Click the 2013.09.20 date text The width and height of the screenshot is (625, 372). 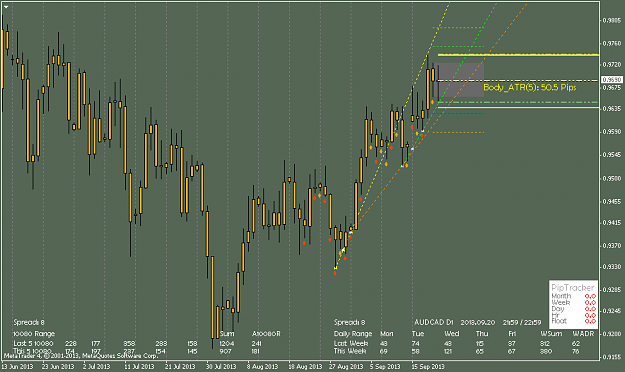click(478, 322)
